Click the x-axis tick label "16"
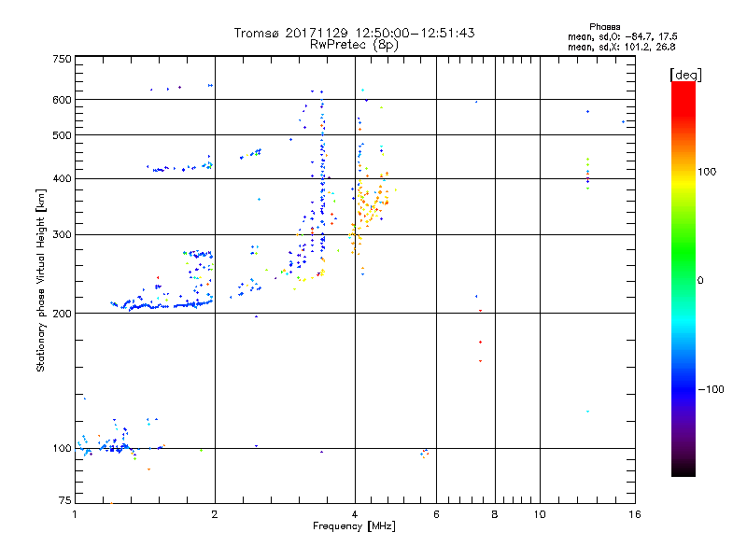 635,514
